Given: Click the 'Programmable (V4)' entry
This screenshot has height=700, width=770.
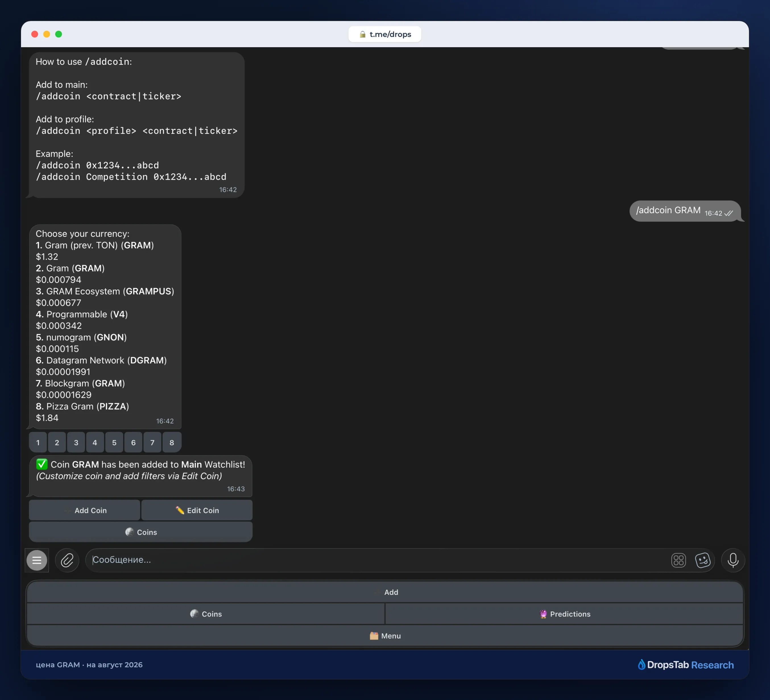Looking at the screenshot, I should coord(82,314).
